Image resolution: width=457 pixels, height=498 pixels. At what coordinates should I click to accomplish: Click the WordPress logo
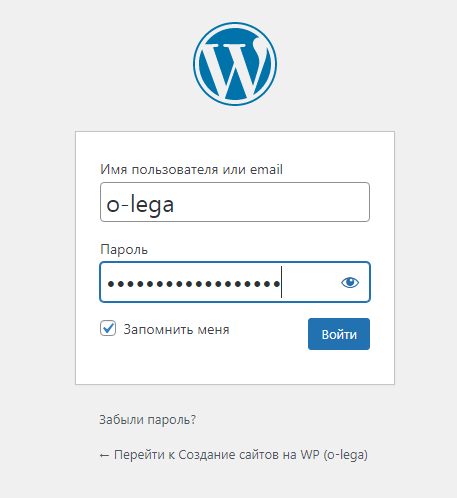coord(235,64)
